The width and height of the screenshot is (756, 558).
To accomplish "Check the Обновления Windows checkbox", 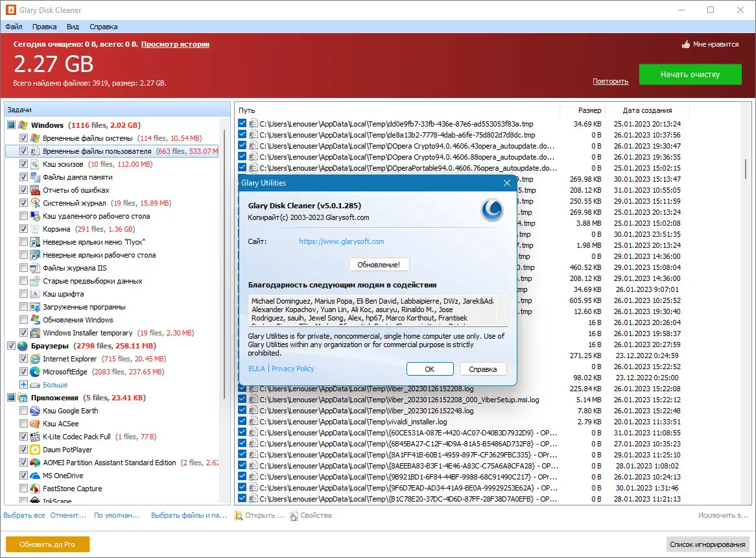I will pyautogui.click(x=23, y=321).
